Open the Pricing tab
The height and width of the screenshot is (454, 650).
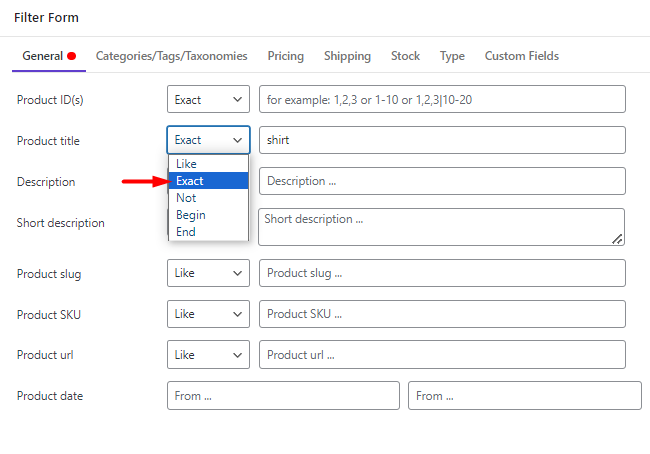286,56
